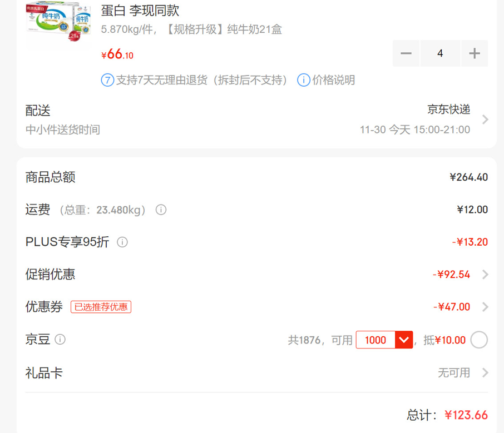Click the ¥66.10 product price
The height and width of the screenshot is (433, 504).
coord(117,54)
